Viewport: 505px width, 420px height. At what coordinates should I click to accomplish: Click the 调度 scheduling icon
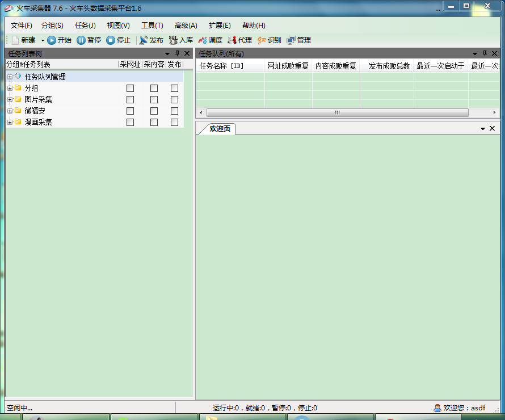point(211,40)
